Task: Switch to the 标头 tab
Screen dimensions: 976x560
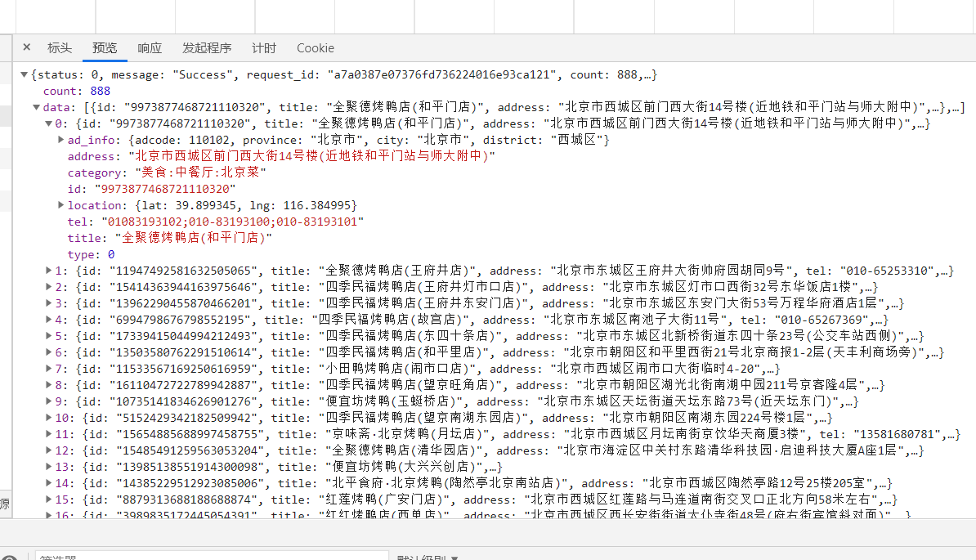Action: pyautogui.click(x=60, y=48)
